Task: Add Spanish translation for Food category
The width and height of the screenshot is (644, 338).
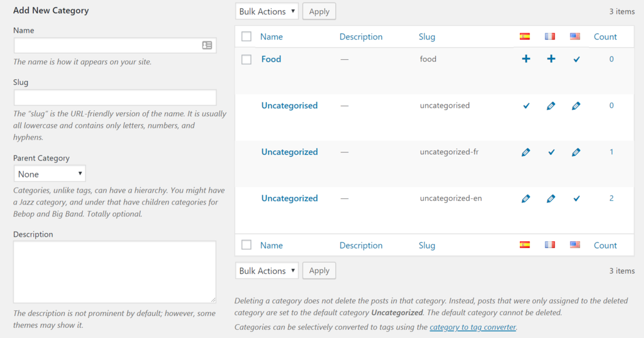Action: click(x=526, y=59)
